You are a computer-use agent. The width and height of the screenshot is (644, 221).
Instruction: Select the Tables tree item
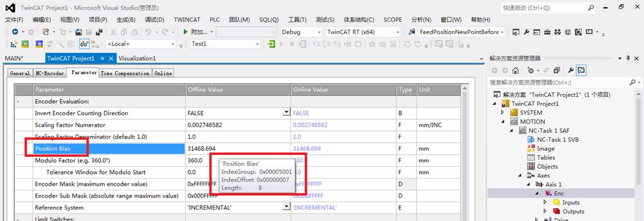click(x=546, y=157)
